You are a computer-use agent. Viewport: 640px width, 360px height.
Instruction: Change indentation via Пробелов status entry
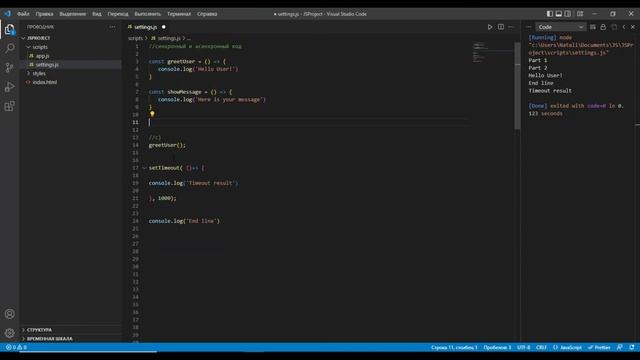coord(497,347)
